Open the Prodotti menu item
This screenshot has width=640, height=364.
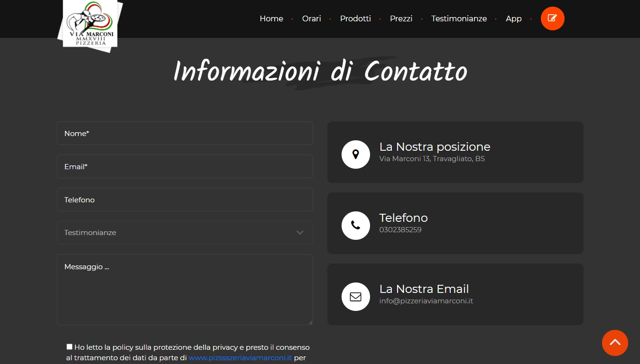[x=355, y=18]
